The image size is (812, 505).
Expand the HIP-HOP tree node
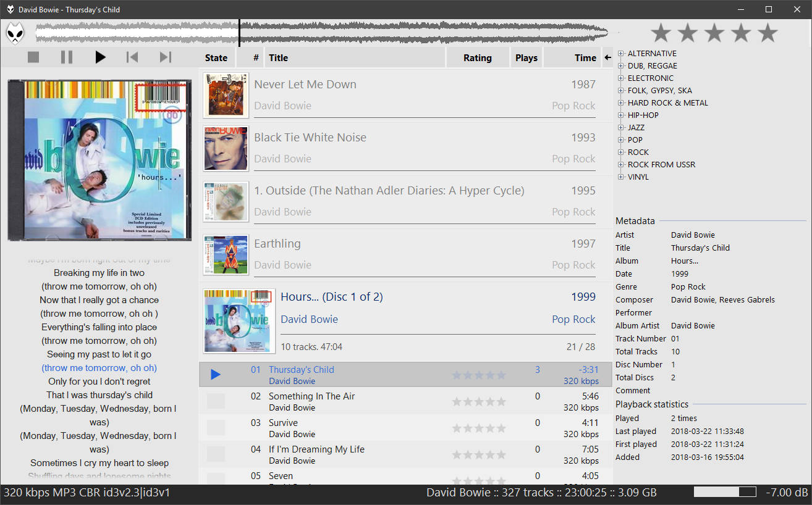click(x=621, y=115)
